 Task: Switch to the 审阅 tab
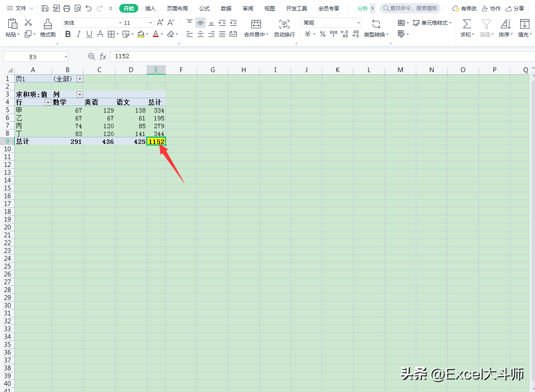(248, 8)
